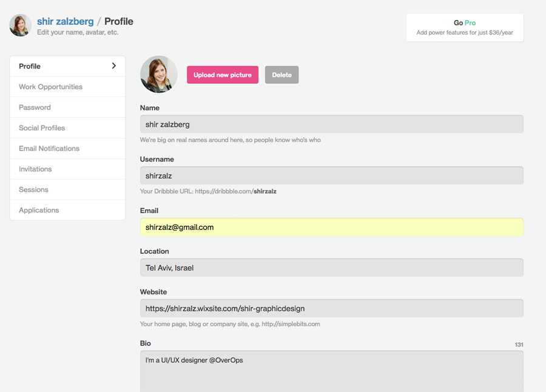
Task: Open the Invitations section
Action: (35, 169)
